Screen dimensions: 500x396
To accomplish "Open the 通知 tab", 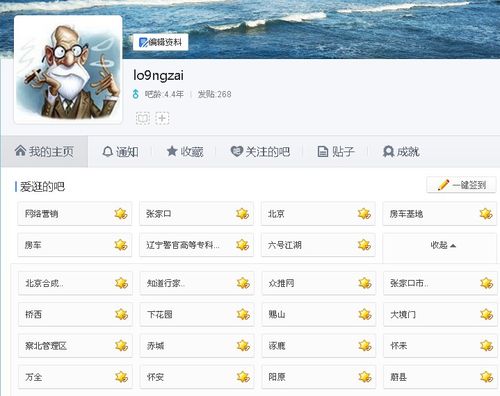I will [x=120, y=152].
